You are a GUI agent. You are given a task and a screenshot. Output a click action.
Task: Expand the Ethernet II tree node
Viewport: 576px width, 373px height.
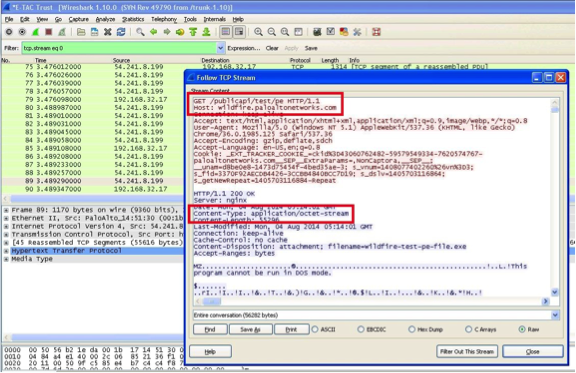[6, 218]
